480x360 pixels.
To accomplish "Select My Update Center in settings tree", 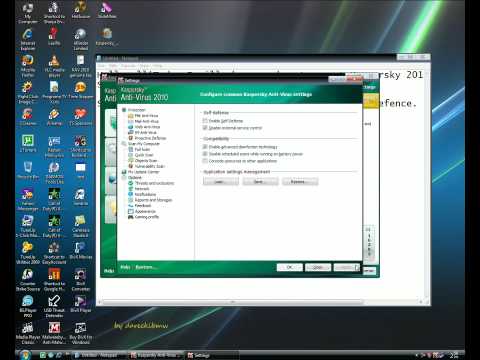I will (x=144, y=172).
